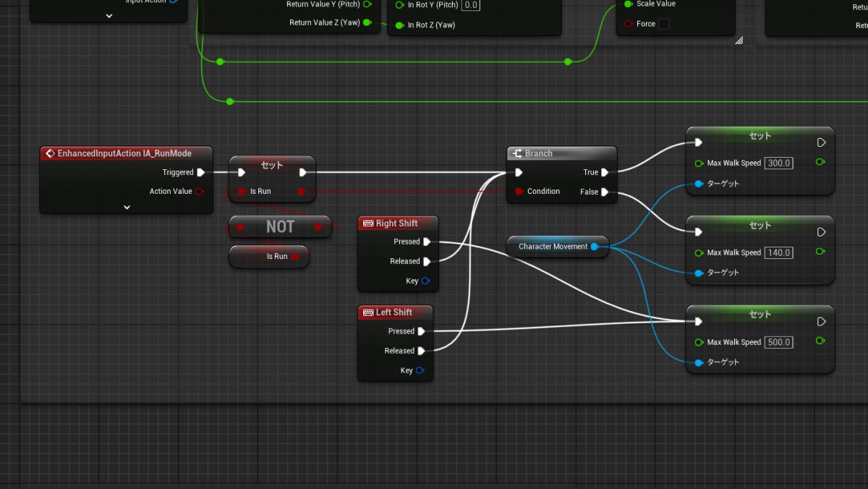The width and height of the screenshot is (868, 489).
Task: Click exec output pin of Set node with 140.0
Action: pyautogui.click(x=821, y=232)
